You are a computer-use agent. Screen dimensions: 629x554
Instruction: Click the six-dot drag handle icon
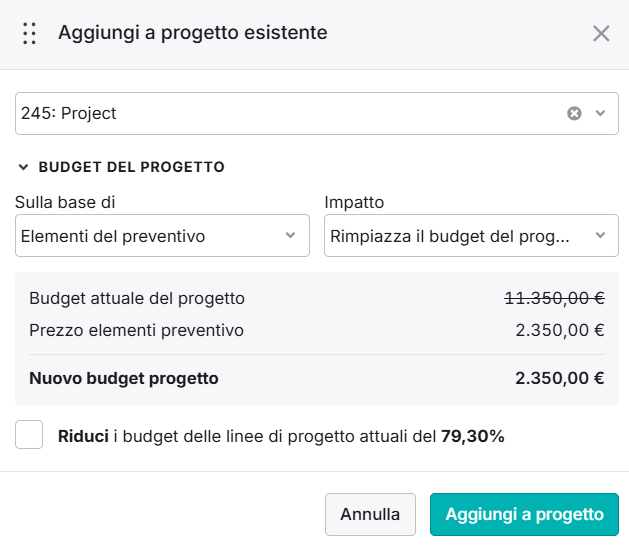pos(29,33)
